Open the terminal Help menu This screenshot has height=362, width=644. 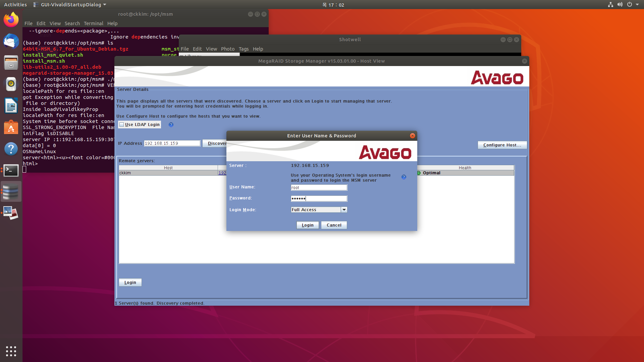(112, 23)
